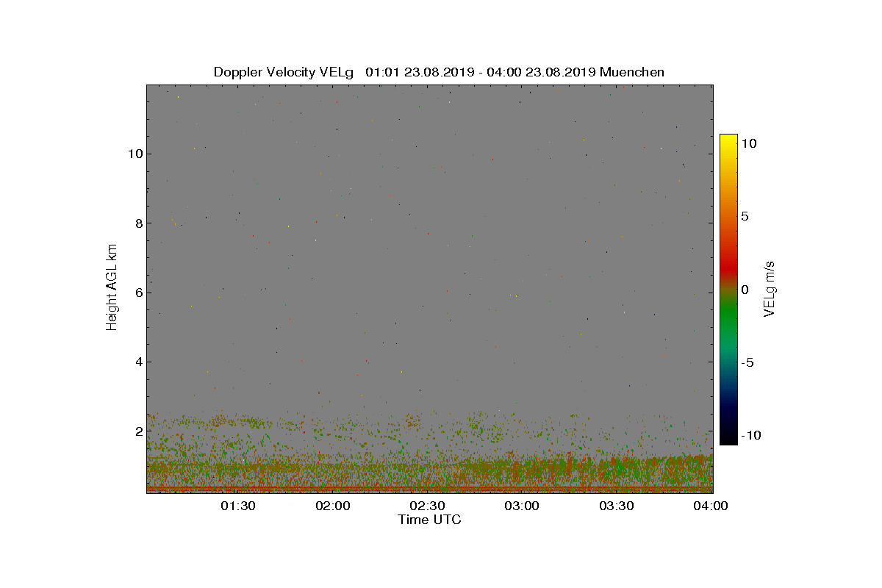Image resolution: width=882 pixels, height=588 pixels.
Task: Click the yellow top of the colorbar
Action: [728, 140]
